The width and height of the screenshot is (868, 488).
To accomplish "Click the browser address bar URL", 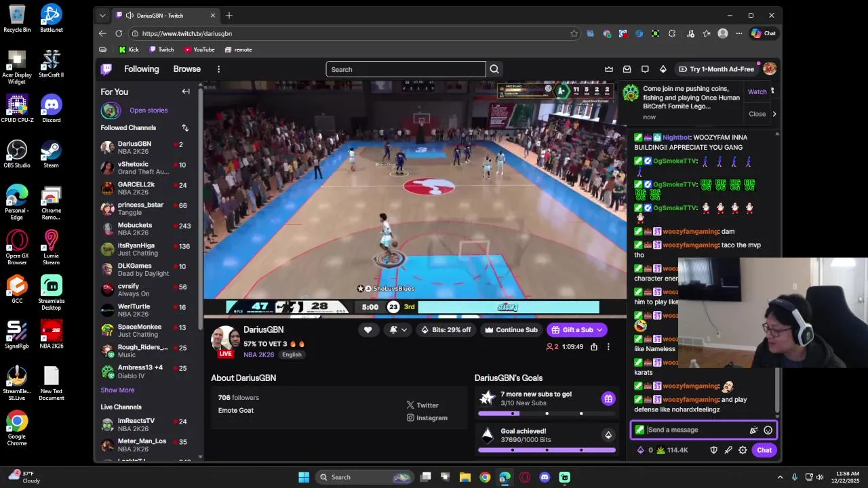I will [x=187, y=33].
